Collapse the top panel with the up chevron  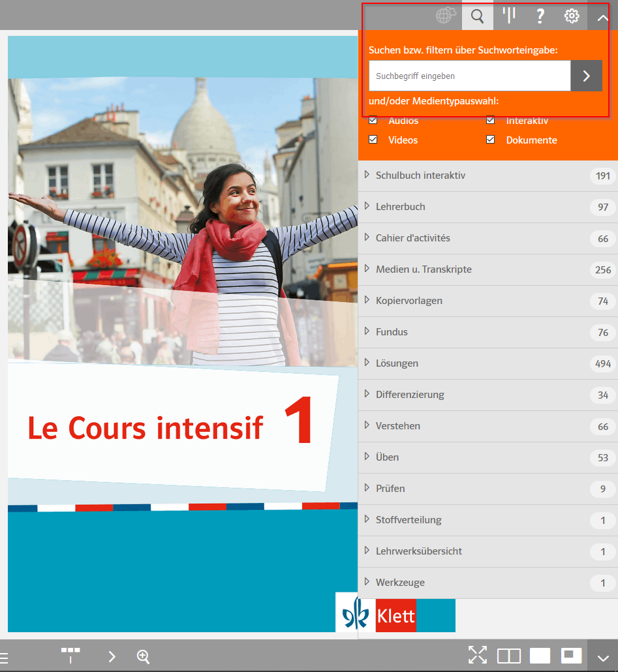602,18
